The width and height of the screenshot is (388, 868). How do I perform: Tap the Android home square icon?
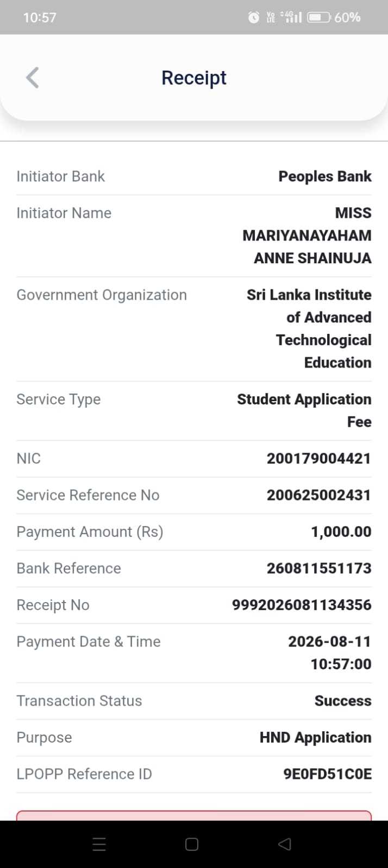pos(192,844)
